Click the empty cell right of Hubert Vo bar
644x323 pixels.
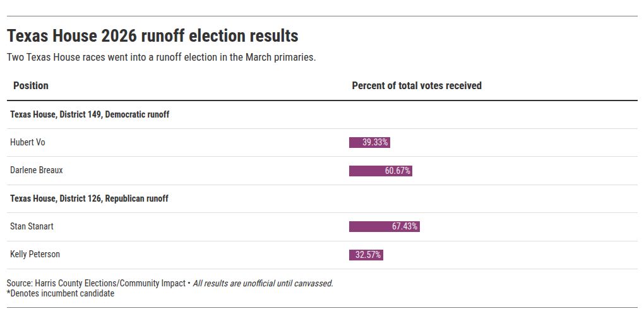click(x=513, y=142)
